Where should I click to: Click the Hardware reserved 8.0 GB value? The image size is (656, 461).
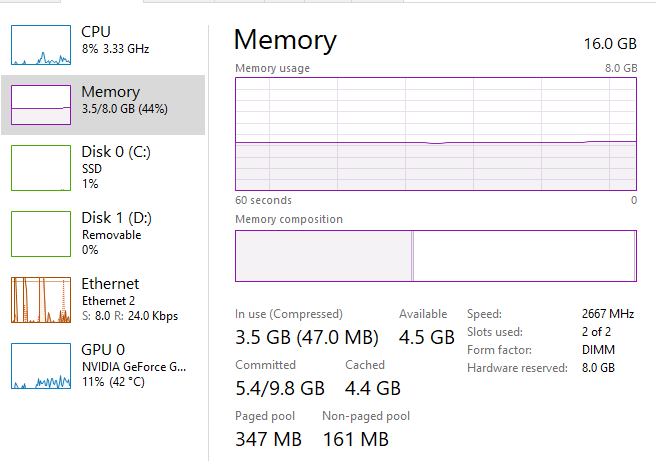(x=598, y=368)
